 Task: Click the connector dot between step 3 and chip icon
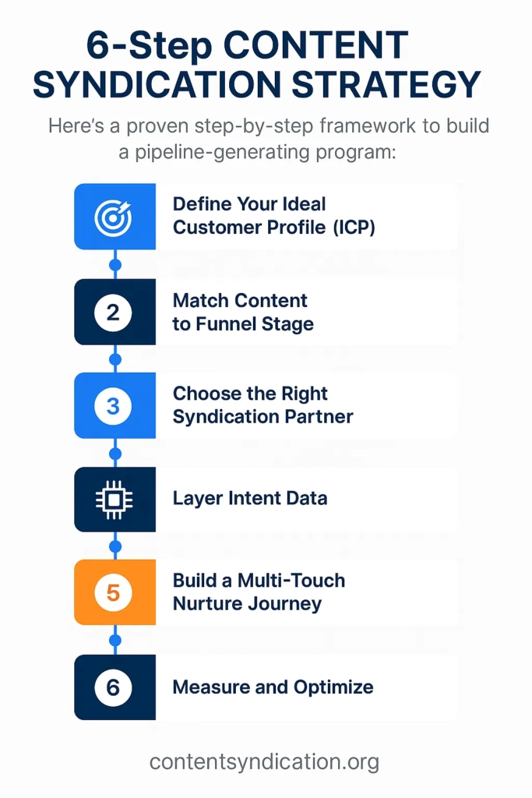(115, 453)
